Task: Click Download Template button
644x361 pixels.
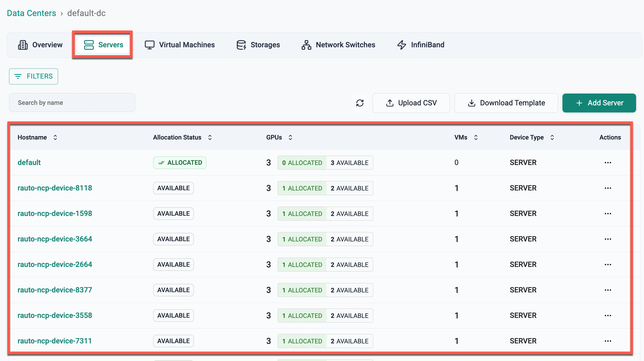Action: (506, 103)
